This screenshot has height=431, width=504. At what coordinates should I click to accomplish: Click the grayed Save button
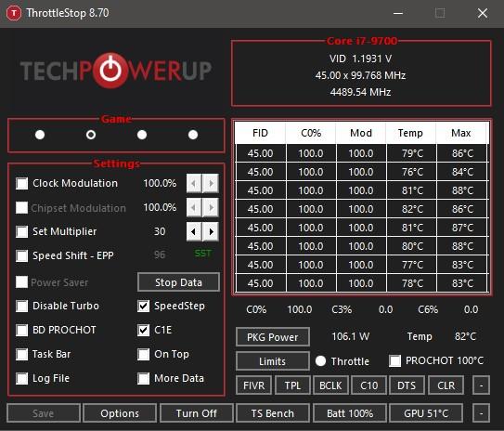(x=44, y=413)
